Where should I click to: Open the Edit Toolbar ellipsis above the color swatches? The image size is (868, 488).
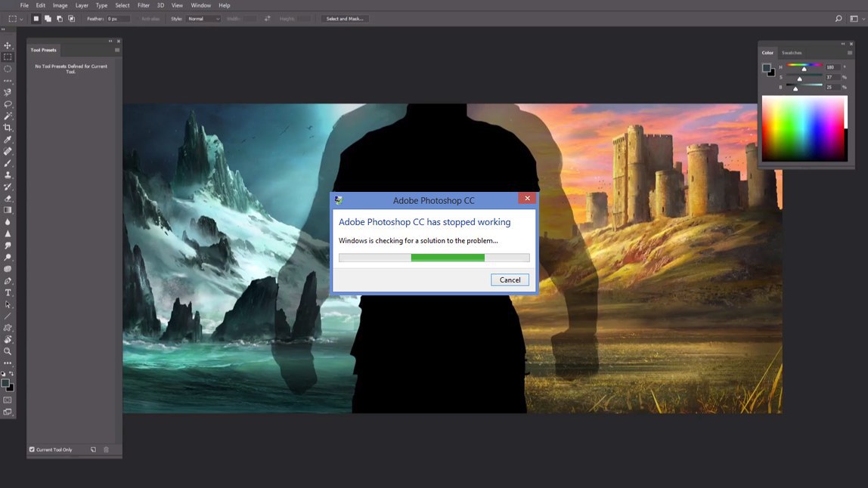point(8,363)
